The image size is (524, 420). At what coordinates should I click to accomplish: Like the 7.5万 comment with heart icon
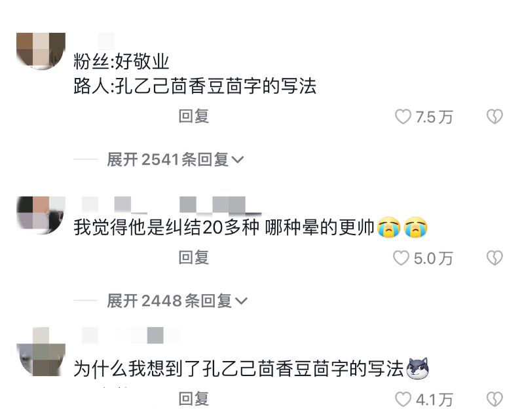pyautogui.click(x=403, y=117)
